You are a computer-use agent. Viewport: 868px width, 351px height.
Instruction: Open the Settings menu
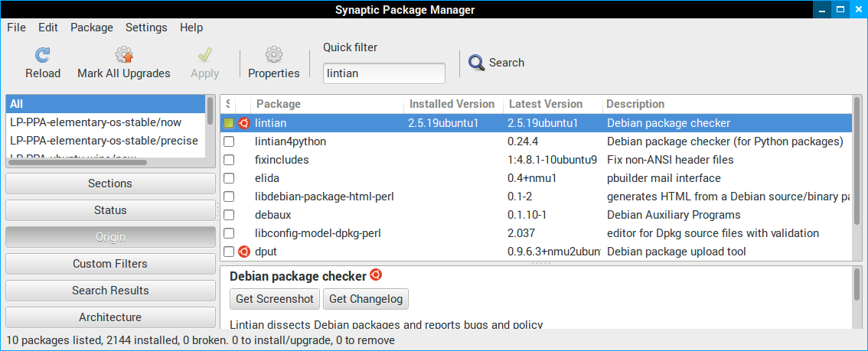point(146,28)
